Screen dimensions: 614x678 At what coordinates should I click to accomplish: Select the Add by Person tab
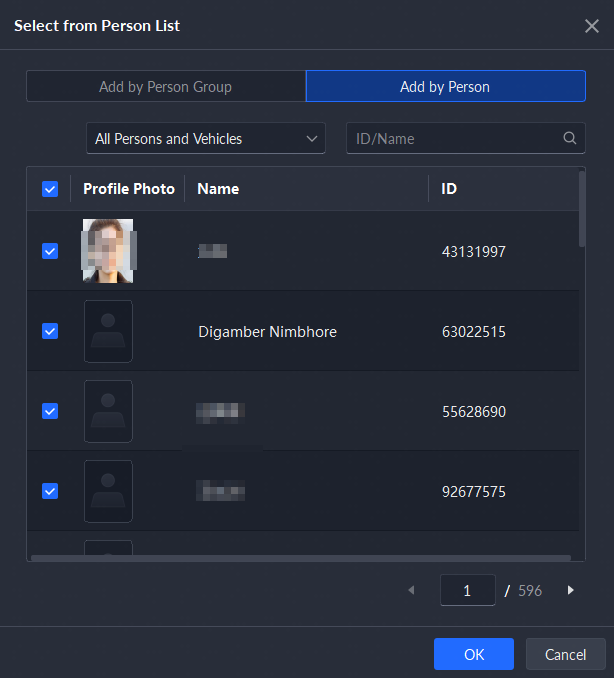point(445,87)
